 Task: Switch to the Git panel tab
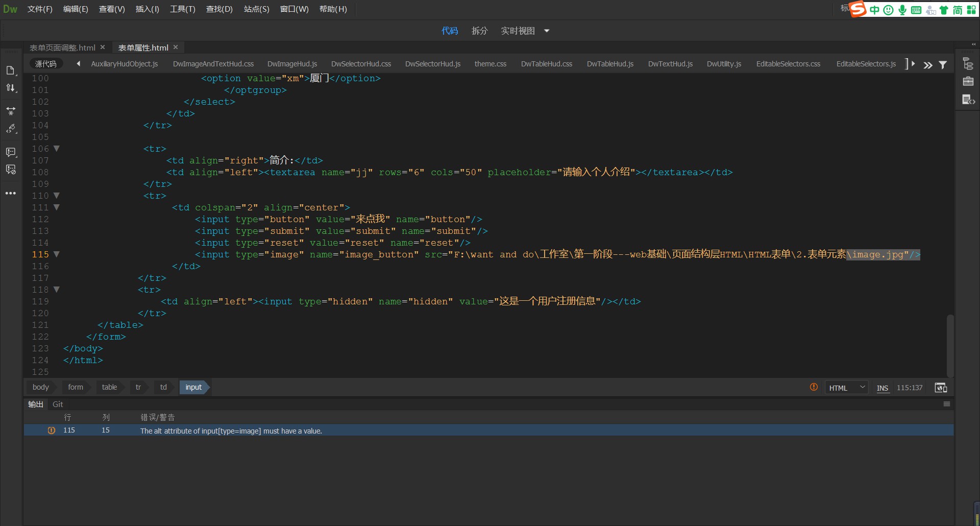[58, 404]
